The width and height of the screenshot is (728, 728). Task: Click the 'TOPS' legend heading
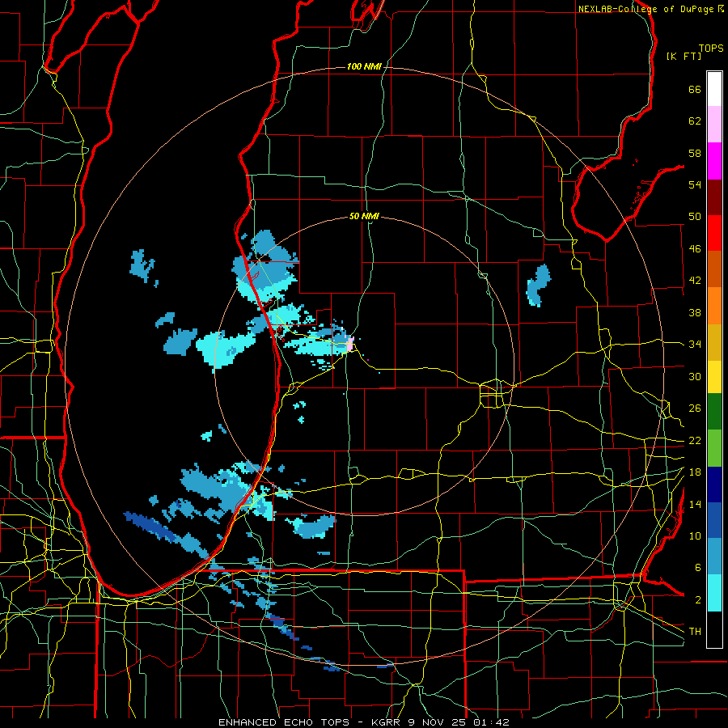tap(711, 49)
